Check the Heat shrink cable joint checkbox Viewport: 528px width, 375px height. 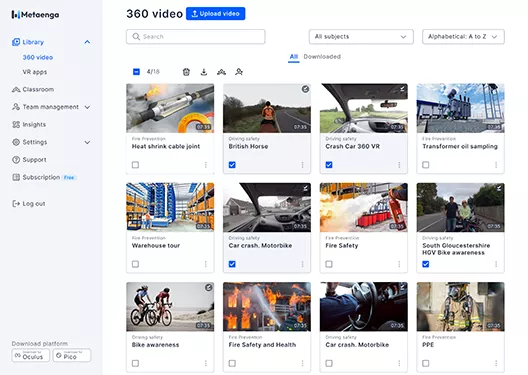point(135,165)
